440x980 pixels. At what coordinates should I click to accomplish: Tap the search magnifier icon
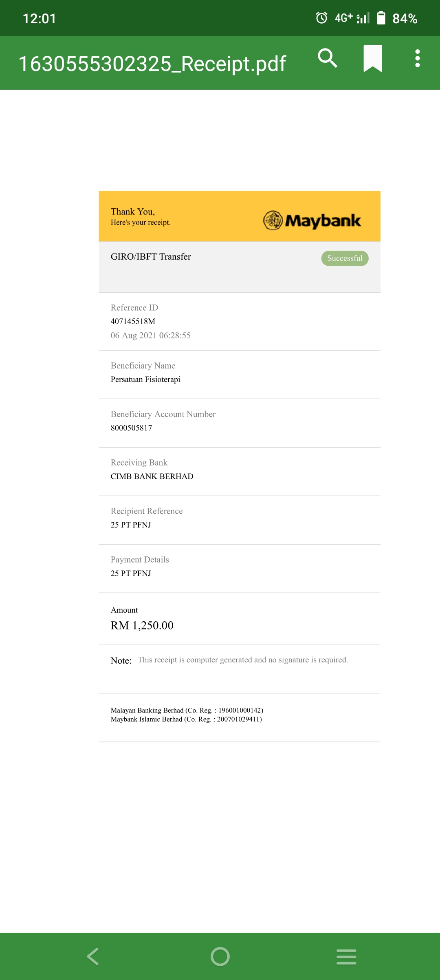point(328,58)
